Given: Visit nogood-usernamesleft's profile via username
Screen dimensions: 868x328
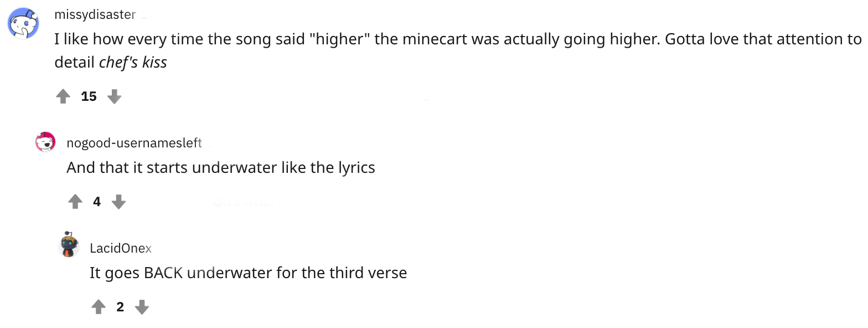Looking at the screenshot, I should (134, 143).
